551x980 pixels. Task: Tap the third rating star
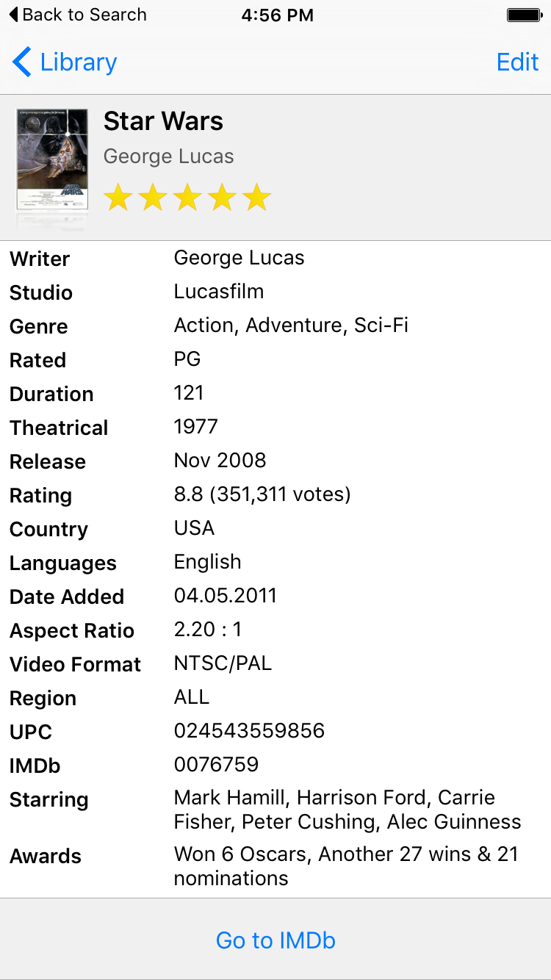187,198
